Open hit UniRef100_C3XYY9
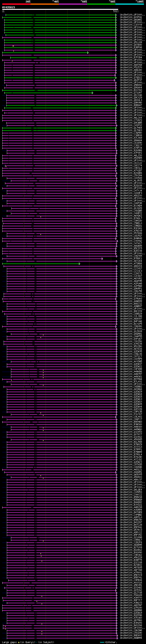Screen dimensions: 146x644 [131, 25]
